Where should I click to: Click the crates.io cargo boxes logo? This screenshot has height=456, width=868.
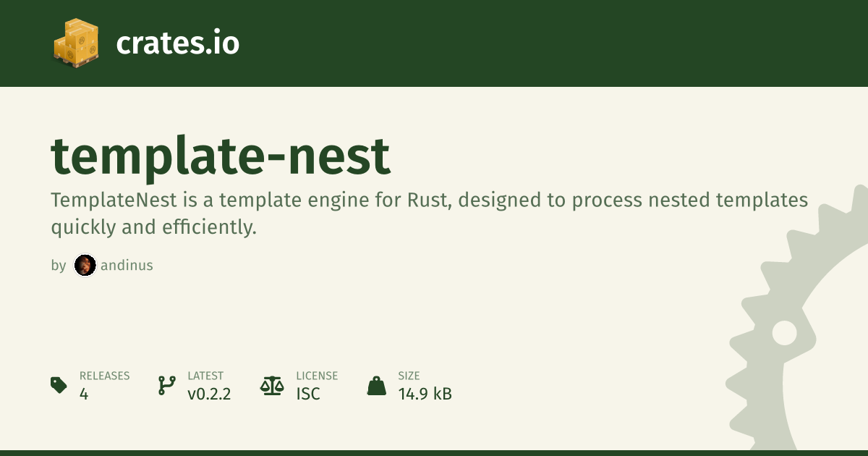point(75,43)
